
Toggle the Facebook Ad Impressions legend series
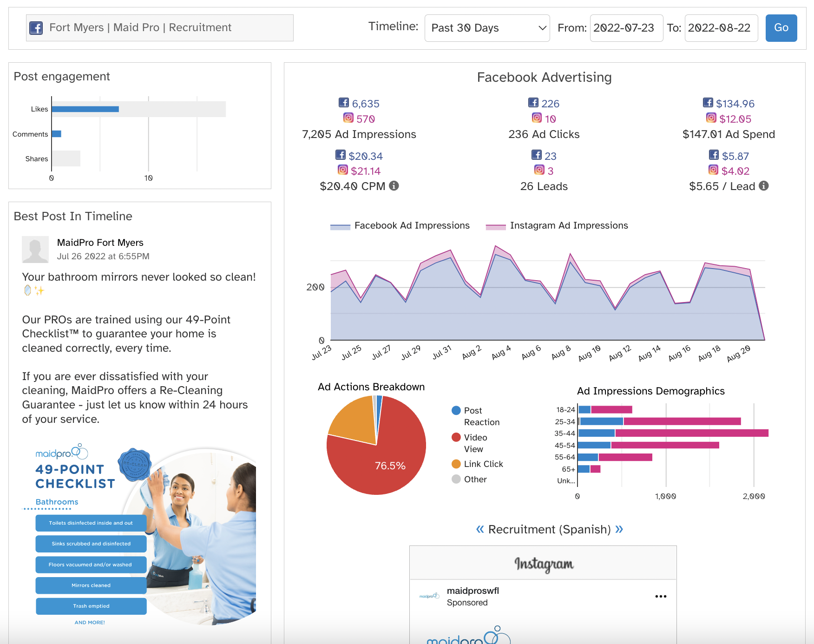pyautogui.click(x=400, y=226)
